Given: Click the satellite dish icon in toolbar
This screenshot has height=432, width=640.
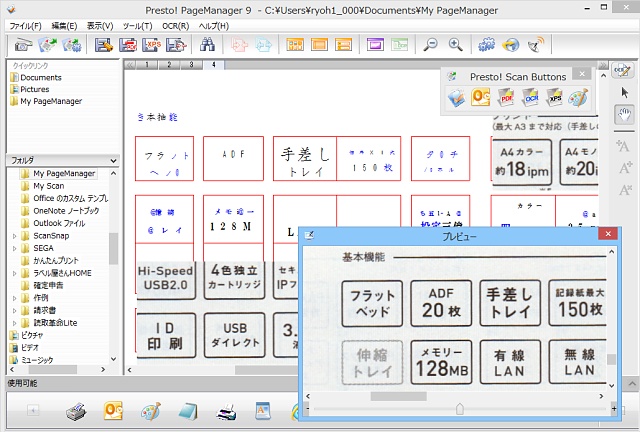Looking at the screenshot, I should pyautogui.click(x=536, y=45).
